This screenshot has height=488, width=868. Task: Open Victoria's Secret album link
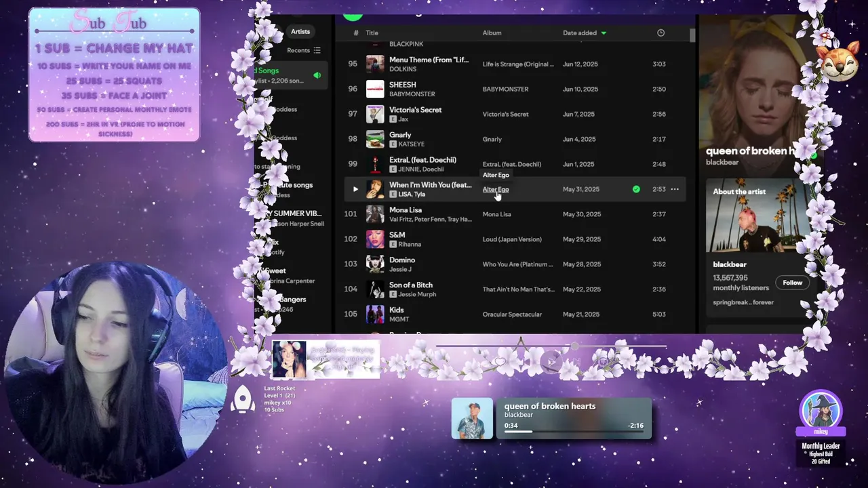[x=505, y=114]
